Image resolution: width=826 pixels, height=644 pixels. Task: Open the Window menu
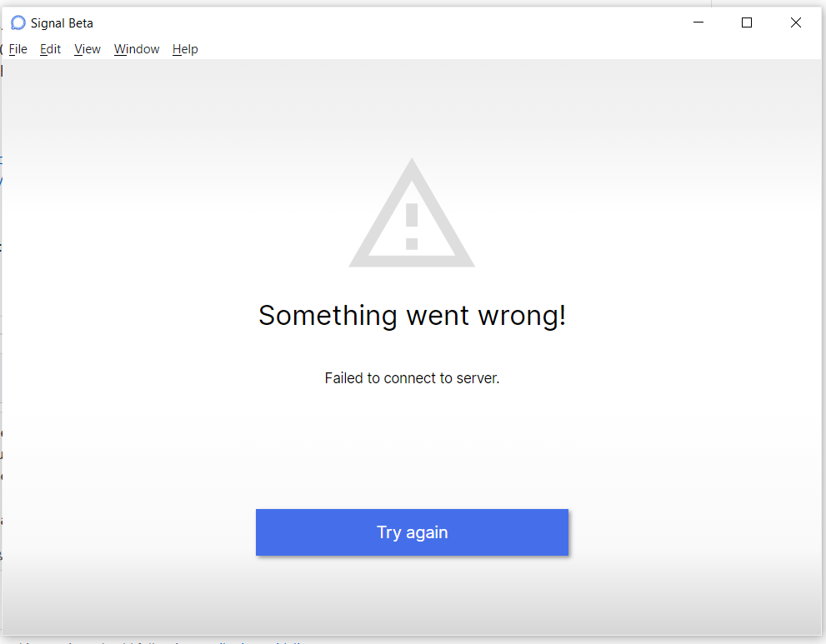pyautogui.click(x=137, y=49)
